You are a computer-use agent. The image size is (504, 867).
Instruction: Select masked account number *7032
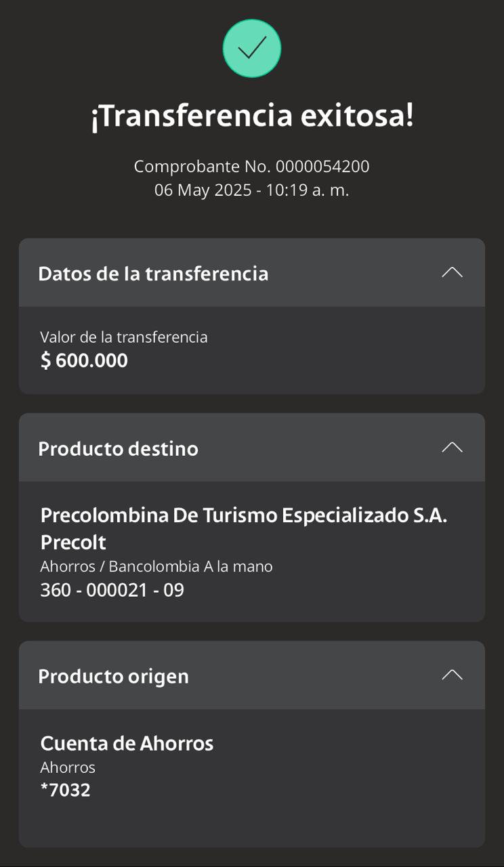coord(65,790)
